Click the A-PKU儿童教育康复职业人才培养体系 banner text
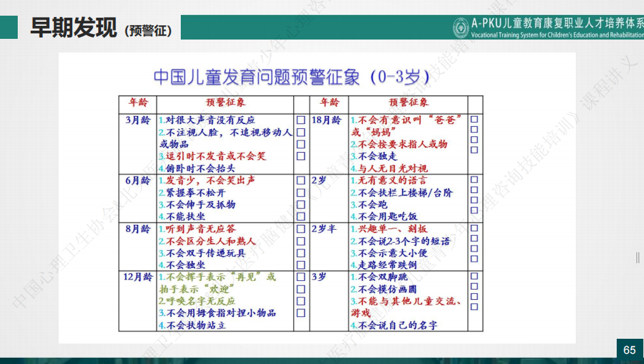This screenshot has height=364, width=644. [x=557, y=23]
